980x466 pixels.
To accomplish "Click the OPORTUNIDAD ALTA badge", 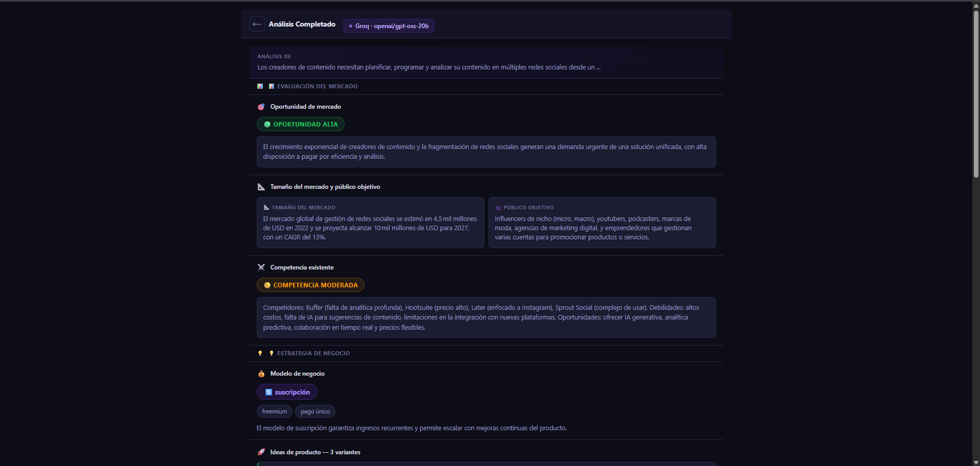I will click(301, 125).
